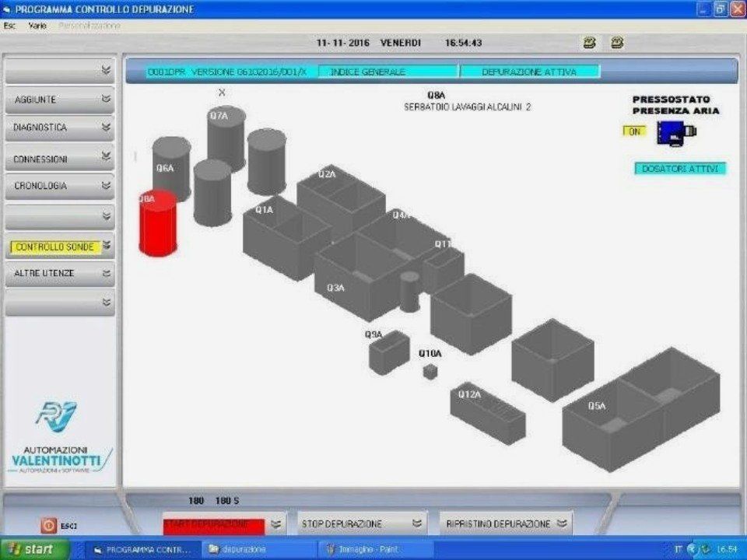Viewport: 747px width, 560px height.
Task: Click the taskbar clock showing 16.54
Action: pos(728,550)
